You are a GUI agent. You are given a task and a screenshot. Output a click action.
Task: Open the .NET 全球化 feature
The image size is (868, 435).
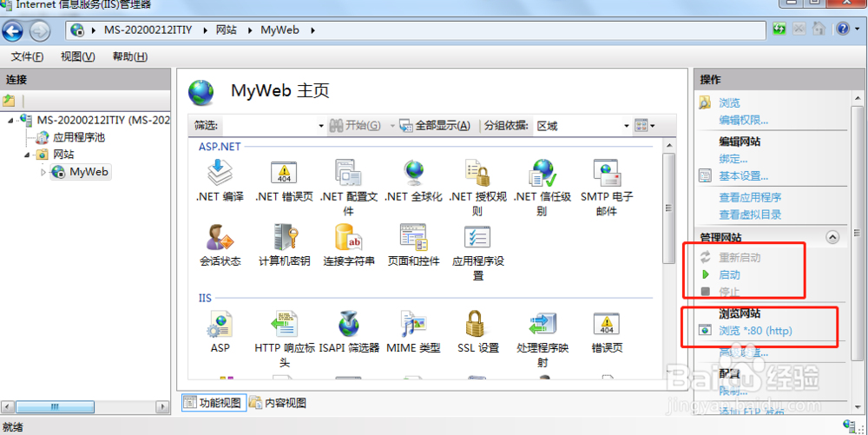click(413, 181)
